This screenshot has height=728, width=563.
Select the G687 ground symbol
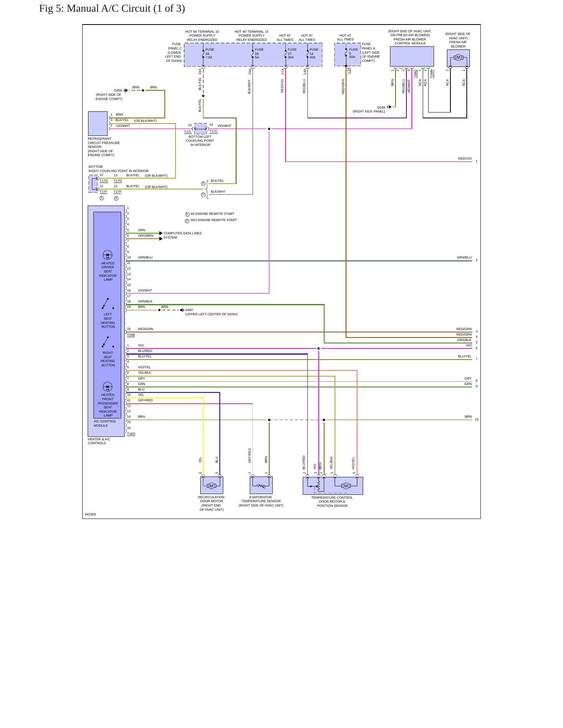(x=182, y=310)
